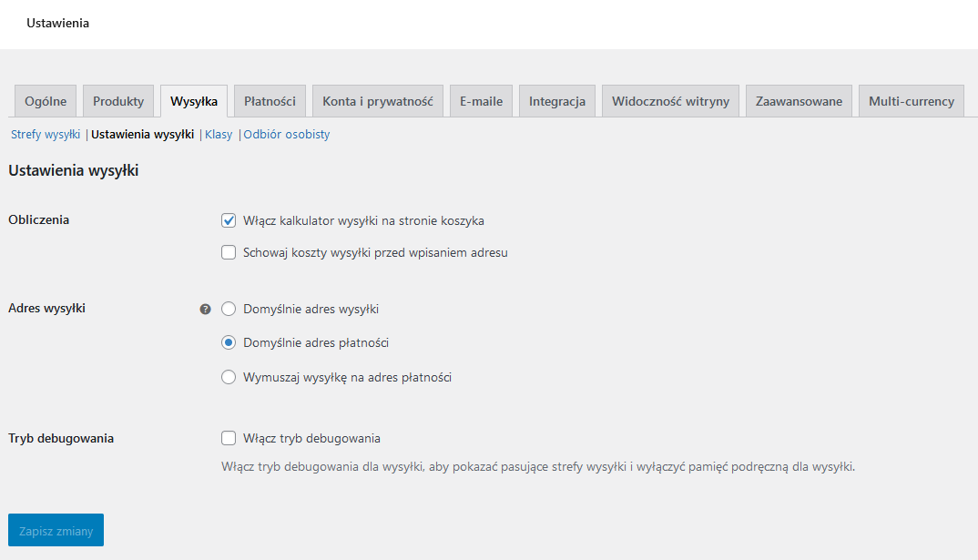Switch to the Ogólne tab

(45, 101)
